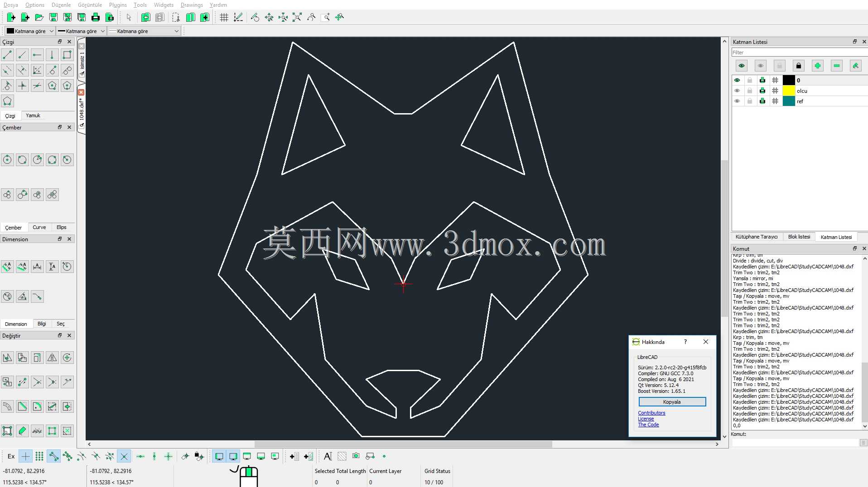Click the drawing's horizontal scrollbar

point(403,444)
